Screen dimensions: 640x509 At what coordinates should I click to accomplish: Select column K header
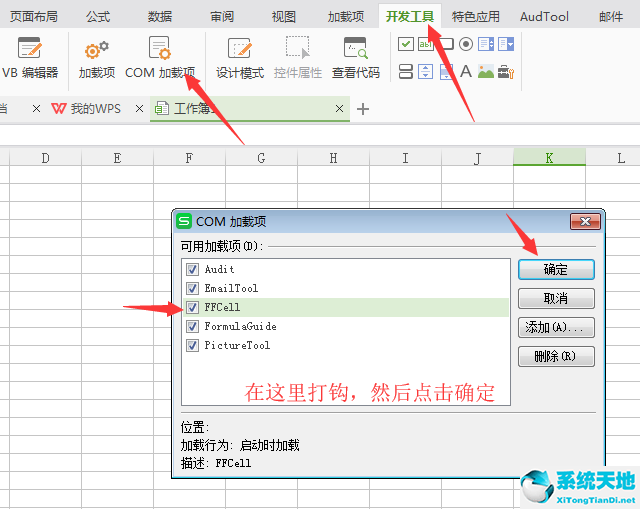tap(549, 158)
